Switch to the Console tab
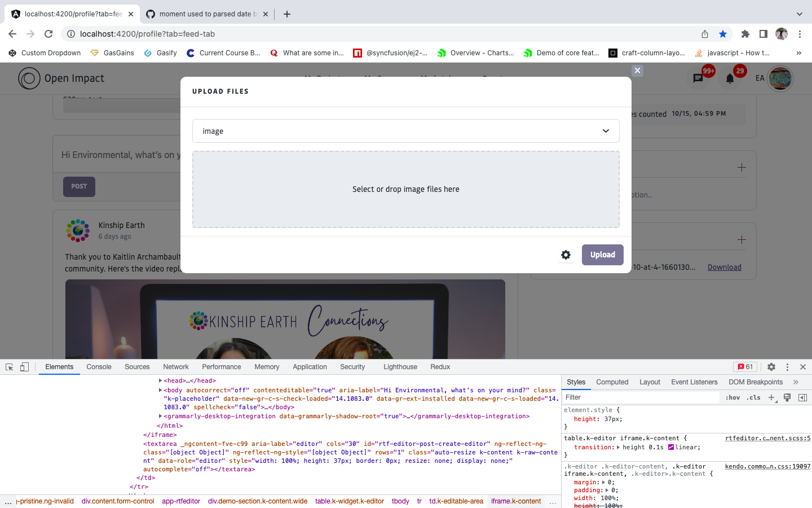 tap(99, 367)
